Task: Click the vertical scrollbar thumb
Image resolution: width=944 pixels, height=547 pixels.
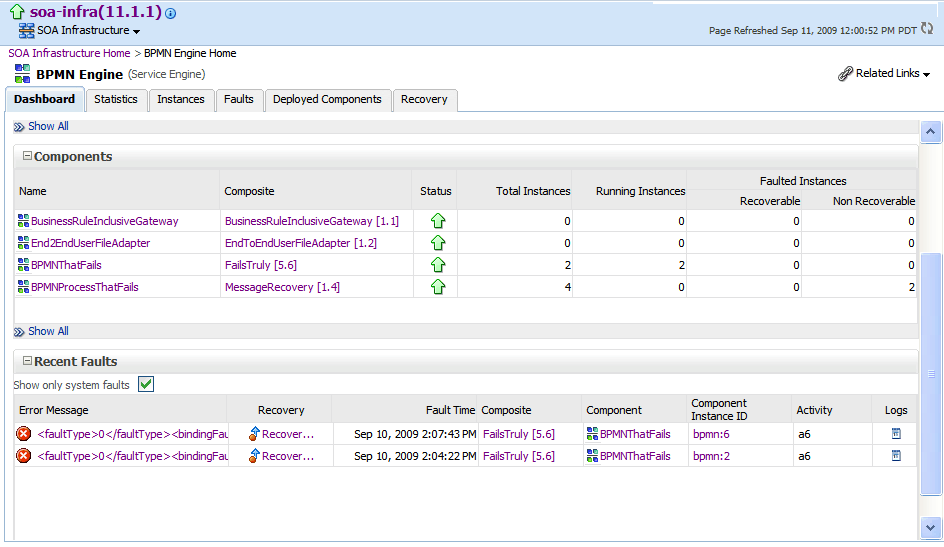Action: (931, 374)
